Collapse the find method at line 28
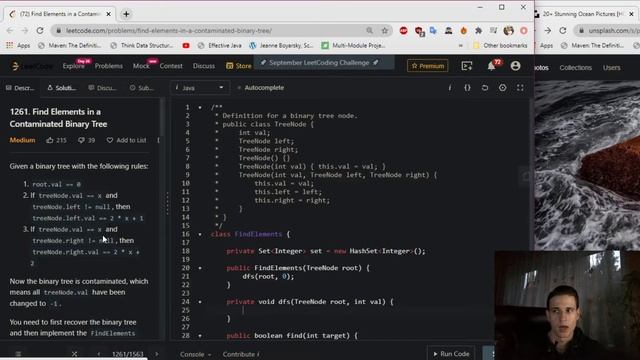 (200, 336)
